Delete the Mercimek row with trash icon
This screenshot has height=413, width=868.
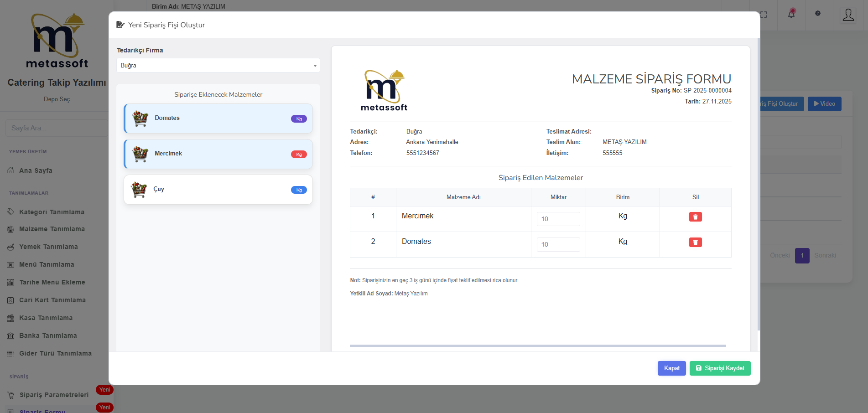695,217
